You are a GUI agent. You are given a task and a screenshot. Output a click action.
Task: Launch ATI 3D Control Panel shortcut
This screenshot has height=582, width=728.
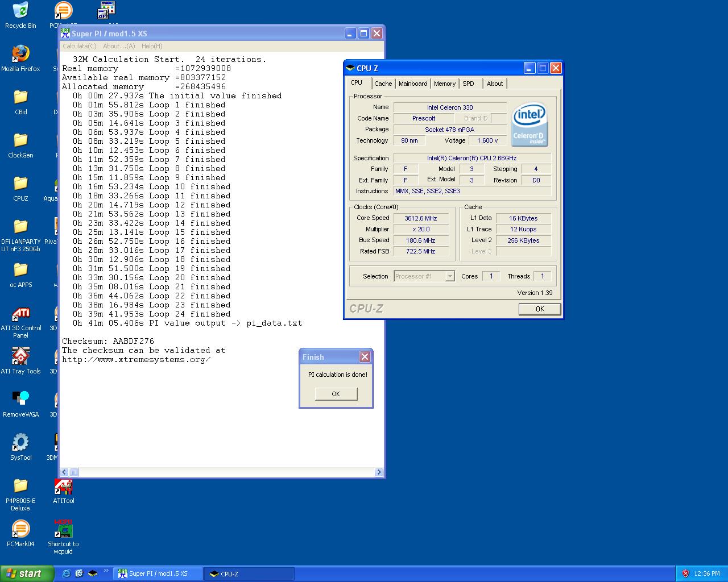tap(20, 321)
